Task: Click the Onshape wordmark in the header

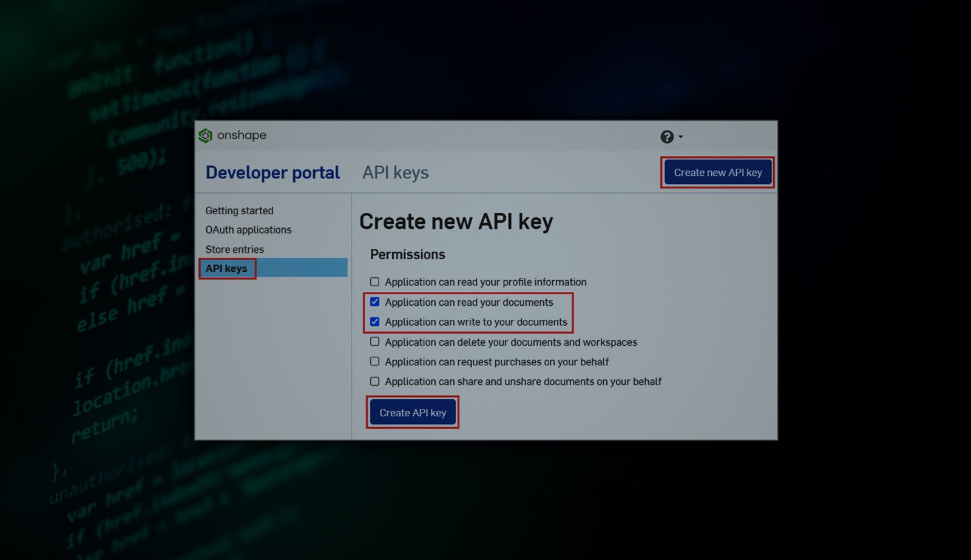Action: tap(241, 135)
